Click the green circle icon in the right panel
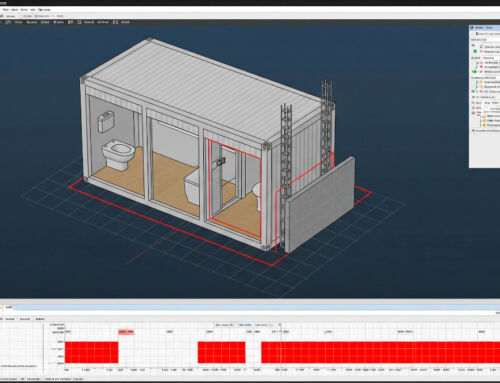 475,51
